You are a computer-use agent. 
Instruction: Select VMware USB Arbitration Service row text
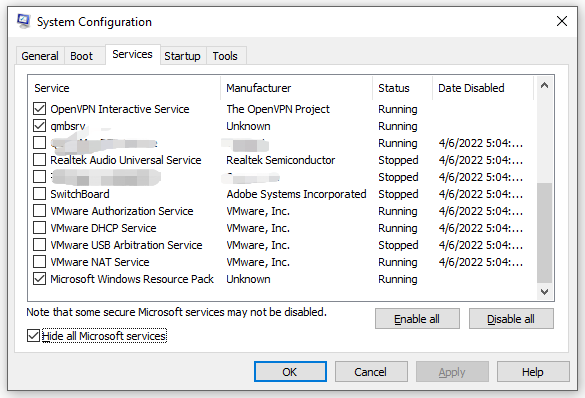[126, 245]
